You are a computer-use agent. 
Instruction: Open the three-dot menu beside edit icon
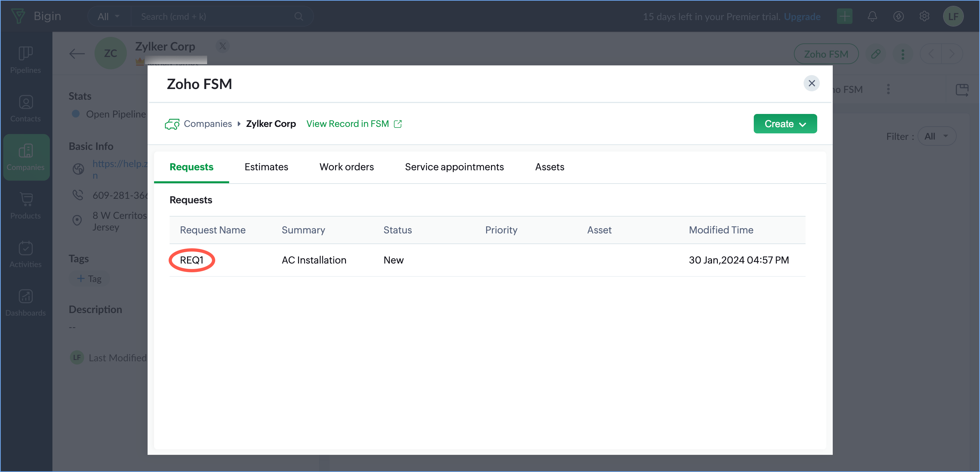pos(902,54)
